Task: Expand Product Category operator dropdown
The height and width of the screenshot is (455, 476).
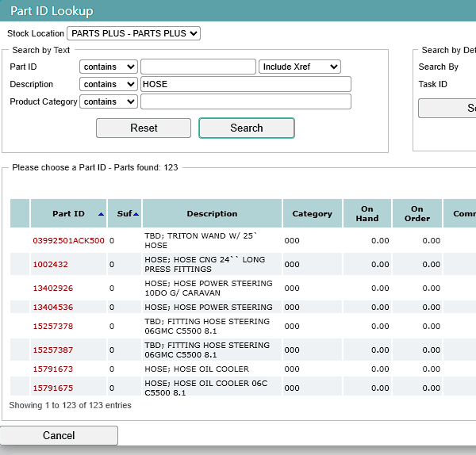Action: [109, 101]
